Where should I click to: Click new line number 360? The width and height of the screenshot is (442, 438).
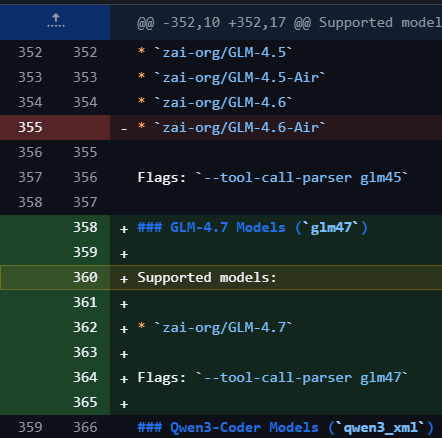point(85,277)
